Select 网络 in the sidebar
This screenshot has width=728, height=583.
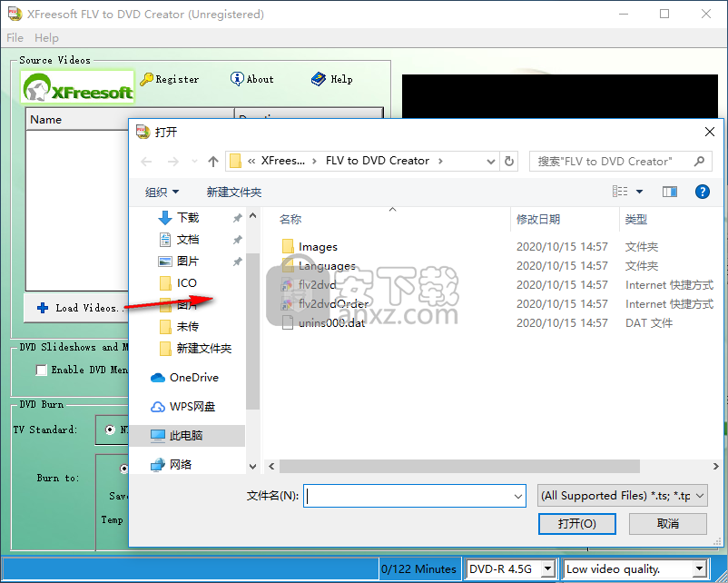[180, 464]
